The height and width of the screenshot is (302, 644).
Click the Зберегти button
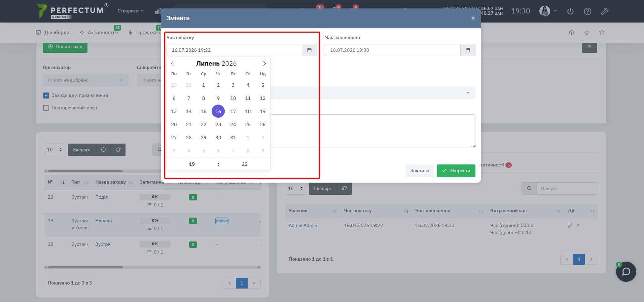point(456,171)
